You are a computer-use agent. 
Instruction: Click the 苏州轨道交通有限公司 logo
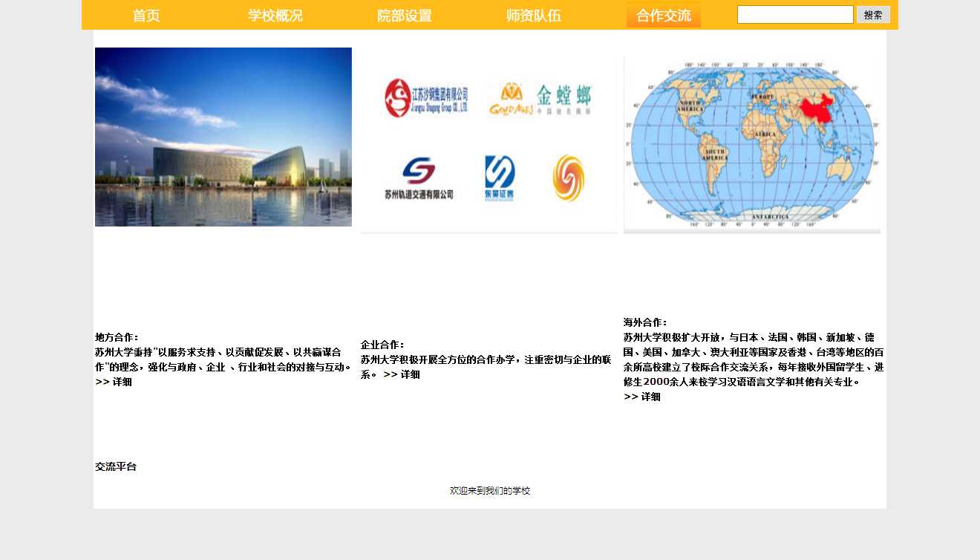click(419, 179)
